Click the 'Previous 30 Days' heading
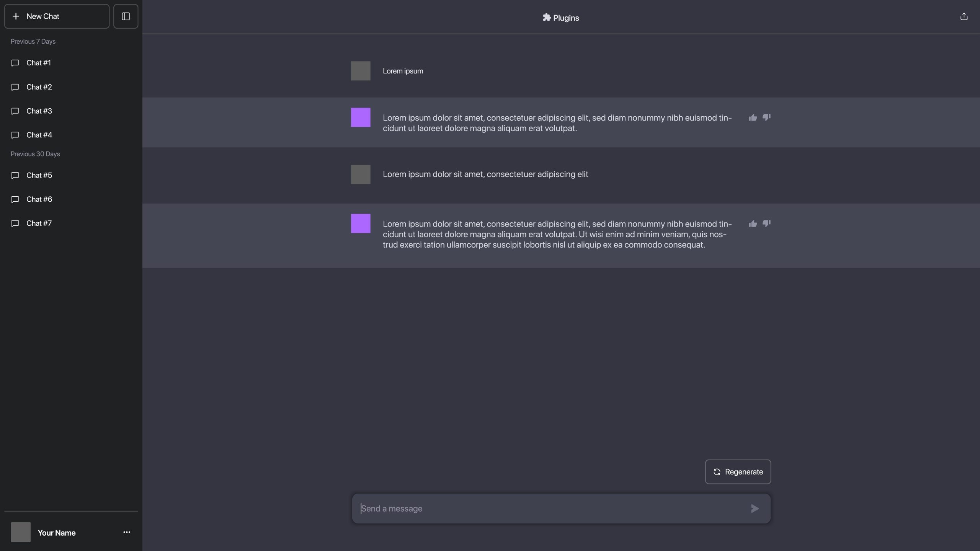 35,154
